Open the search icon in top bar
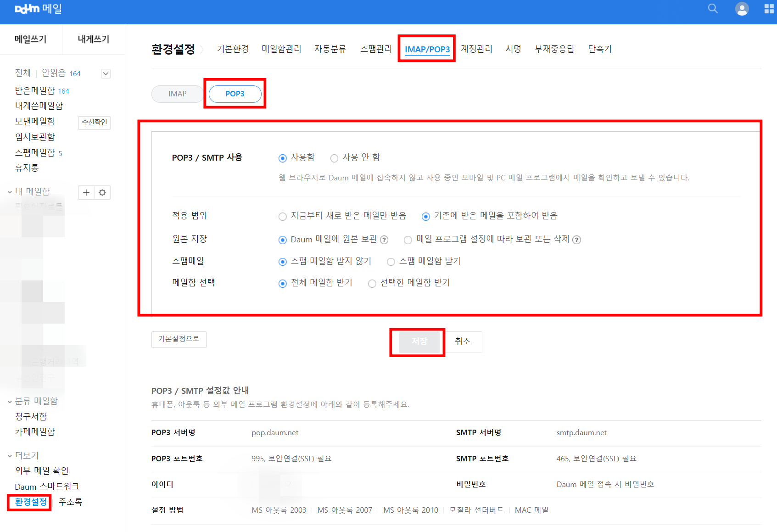Viewport: 777px width, 532px height. (x=713, y=9)
